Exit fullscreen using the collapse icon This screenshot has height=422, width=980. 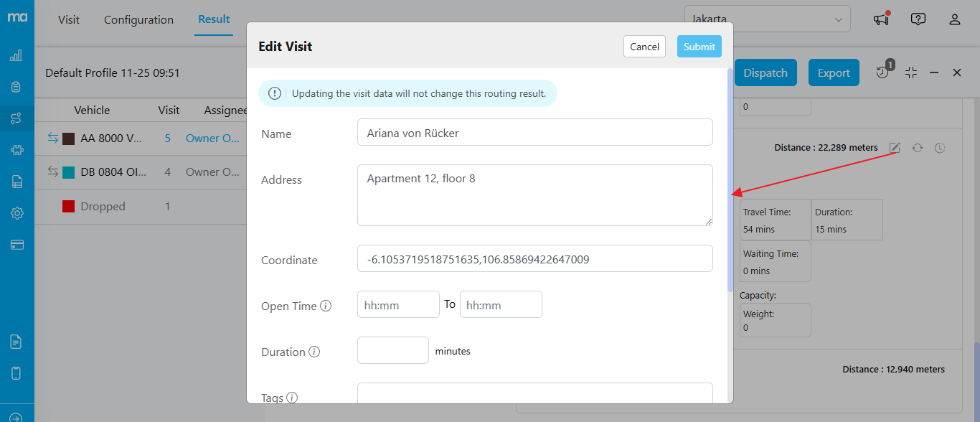point(911,72)
